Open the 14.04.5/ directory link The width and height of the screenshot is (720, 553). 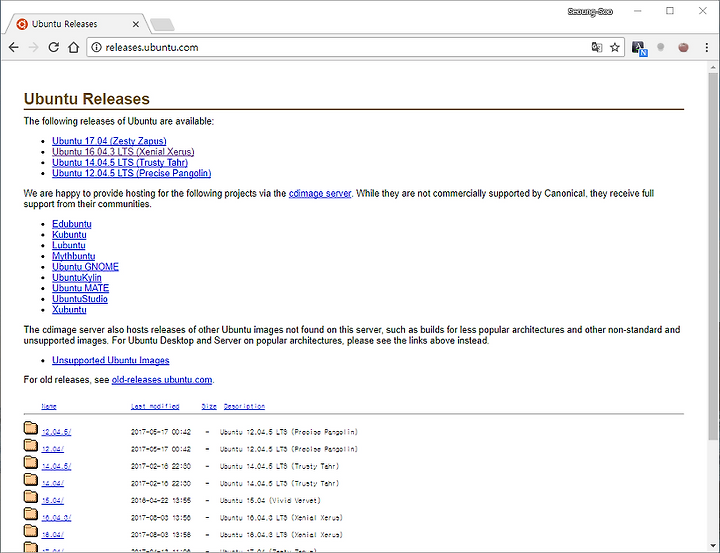56,466
